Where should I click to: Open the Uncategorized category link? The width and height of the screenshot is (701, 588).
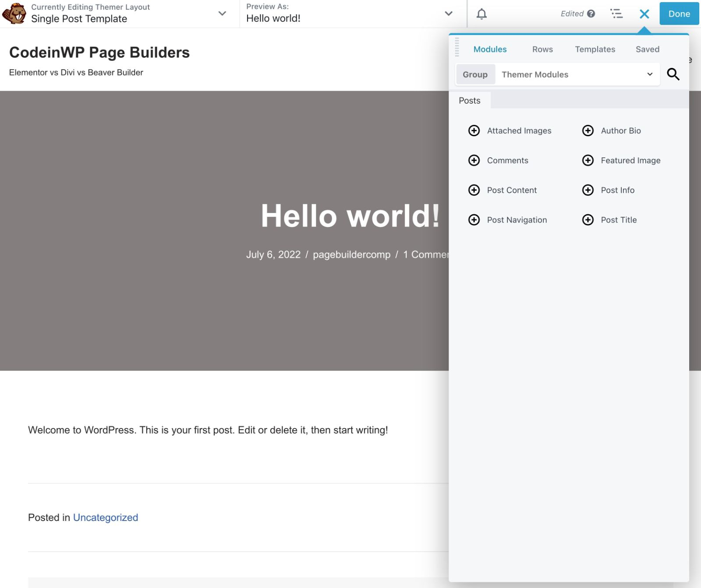click(105, 517)
